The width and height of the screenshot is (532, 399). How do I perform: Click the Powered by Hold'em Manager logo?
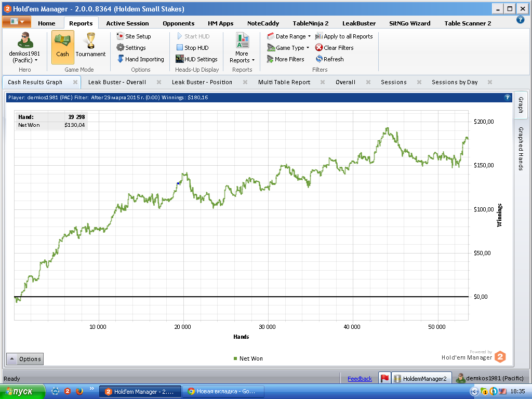click(x=474, y=356)
